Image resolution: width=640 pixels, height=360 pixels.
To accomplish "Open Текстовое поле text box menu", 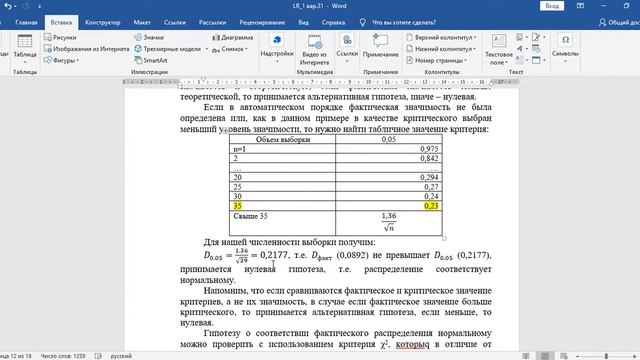I will (x=498, y=49).
